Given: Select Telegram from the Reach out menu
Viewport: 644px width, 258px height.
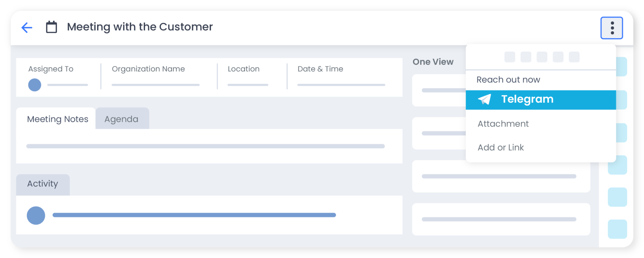Looking at the screenshot, I should [541, 100].
